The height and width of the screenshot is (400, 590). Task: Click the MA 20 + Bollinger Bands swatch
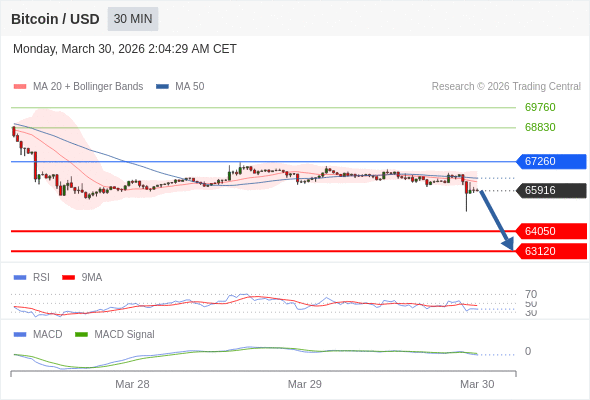(20, 87)
